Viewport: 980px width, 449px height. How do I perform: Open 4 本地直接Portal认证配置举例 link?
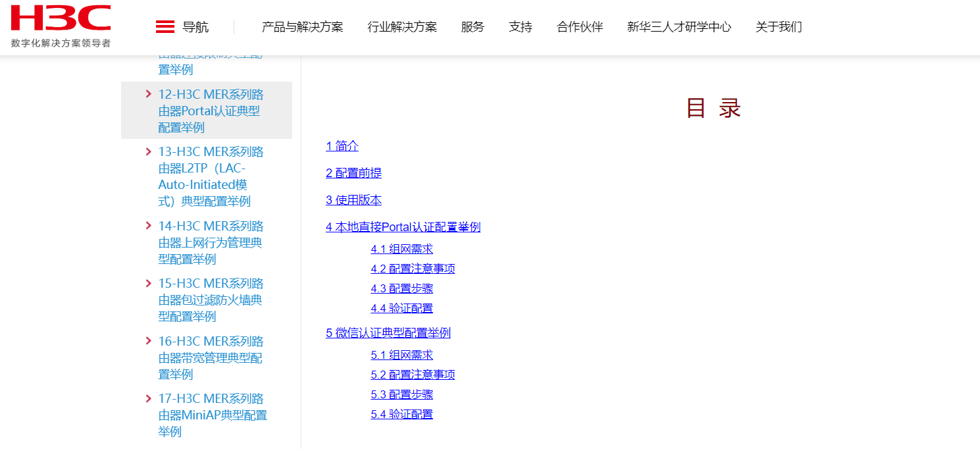pyautogui.click(x=403, y=227)
